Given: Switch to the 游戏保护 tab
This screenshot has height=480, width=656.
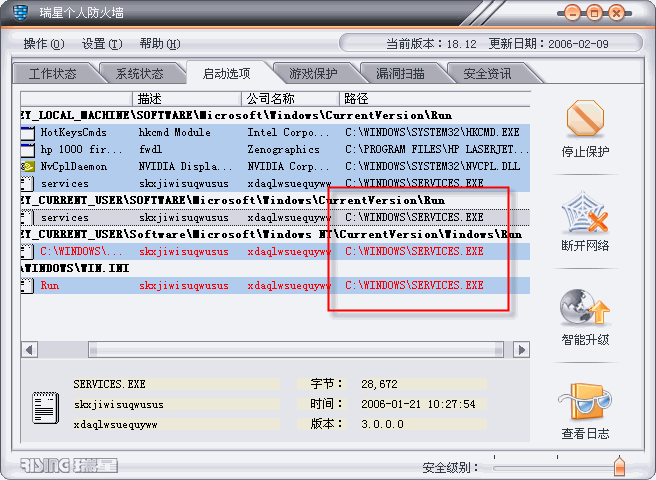Looking at the screenshot, I should [x=313, y=74].
